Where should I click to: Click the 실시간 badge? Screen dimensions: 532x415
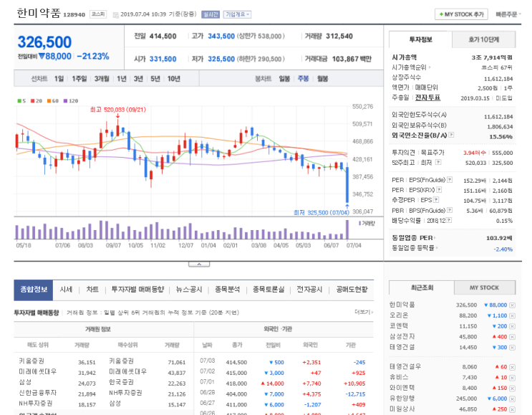pyautogui.click(x=211, y=14)
